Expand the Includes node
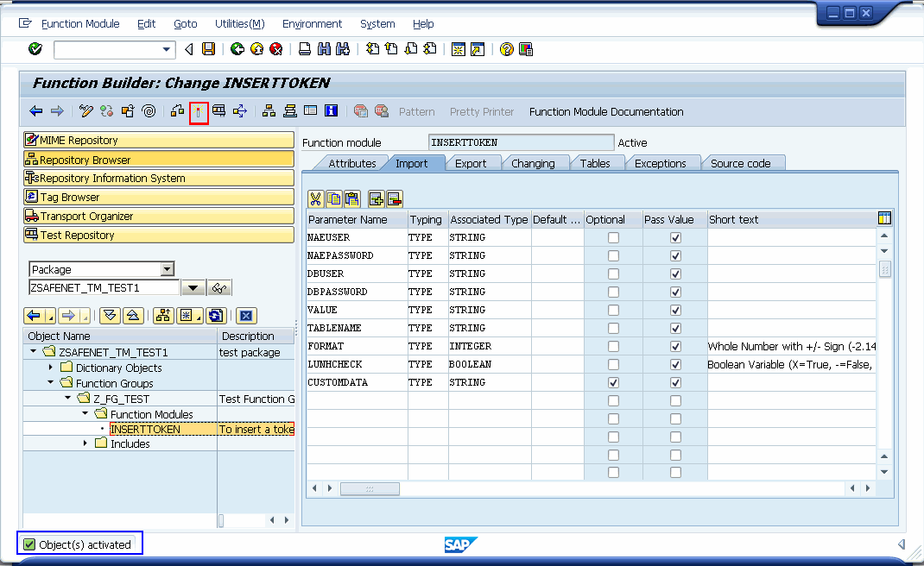Viewport: 924px width, 566px height. [x=85, y=443]
